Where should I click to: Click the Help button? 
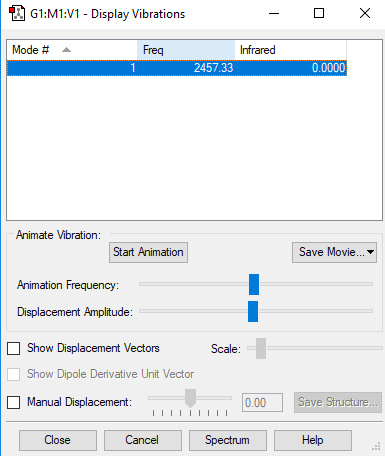313,440
